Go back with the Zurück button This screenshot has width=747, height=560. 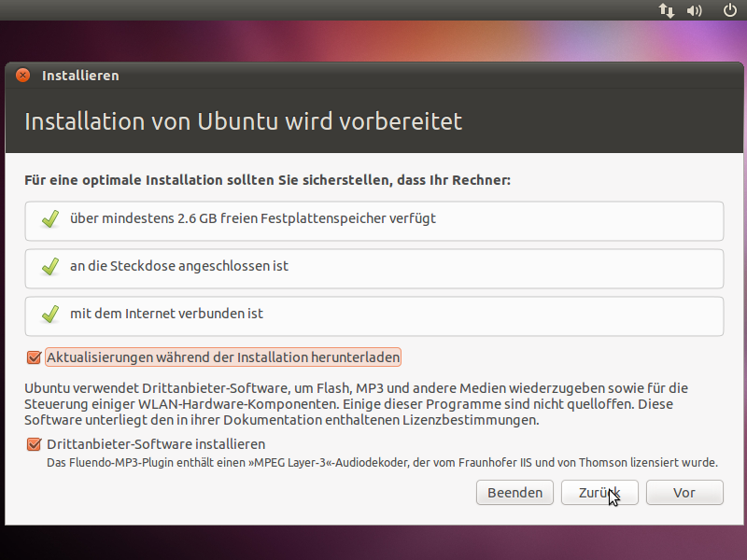click(x=599, y=493)
